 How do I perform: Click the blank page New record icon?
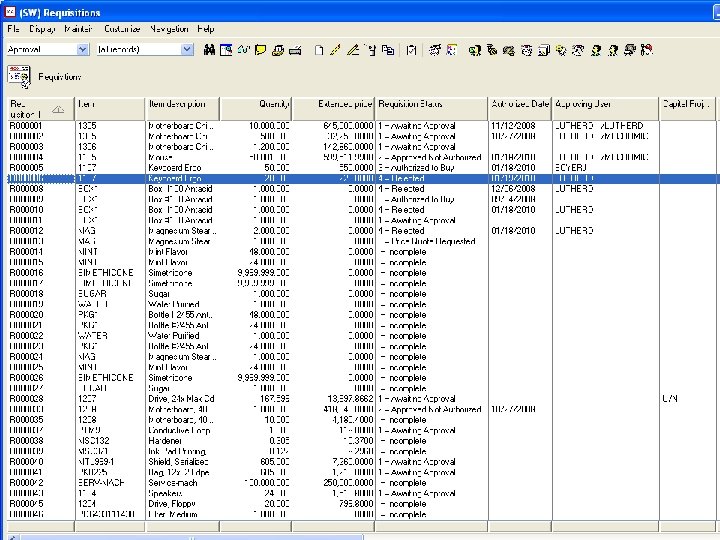(319, 49)
